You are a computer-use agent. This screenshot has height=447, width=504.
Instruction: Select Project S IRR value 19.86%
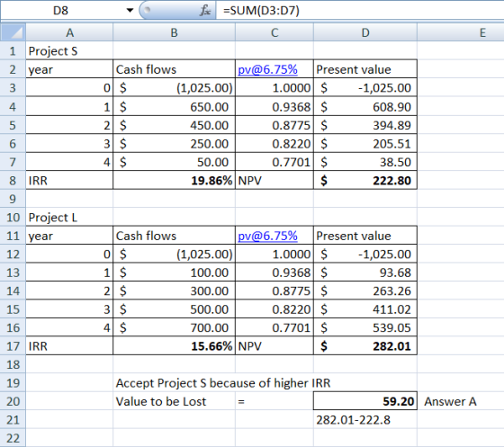[175, 180]
